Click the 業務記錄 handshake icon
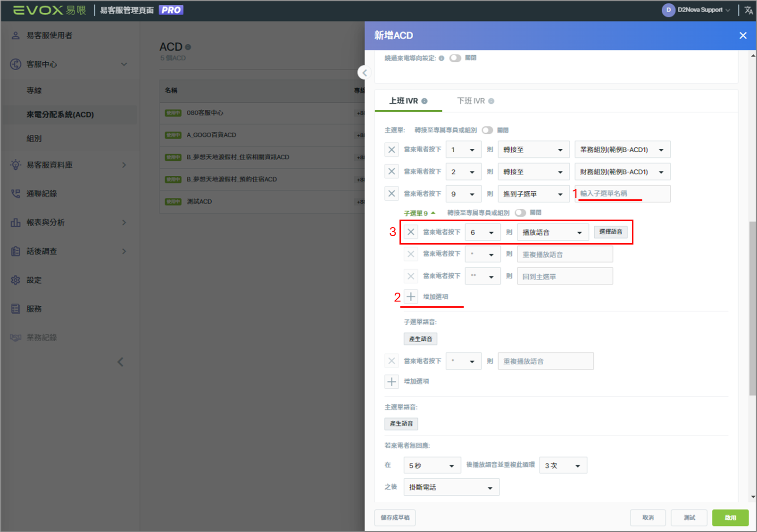 point(16,337)
